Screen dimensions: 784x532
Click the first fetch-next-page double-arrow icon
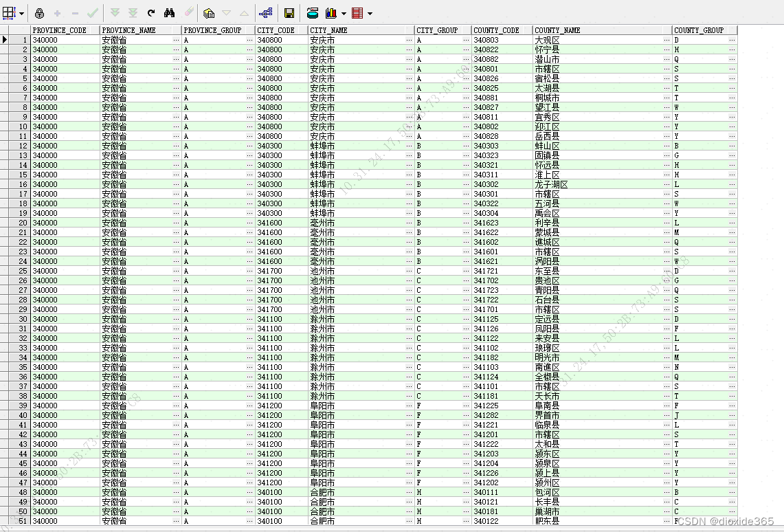115,12
